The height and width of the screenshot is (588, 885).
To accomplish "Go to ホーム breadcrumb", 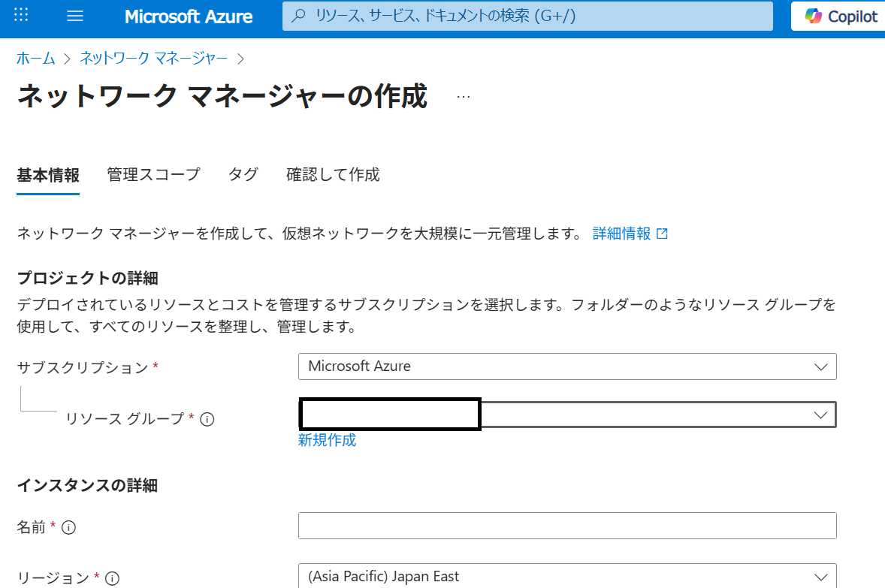I will pyautogui.click(x=35, y=58).
